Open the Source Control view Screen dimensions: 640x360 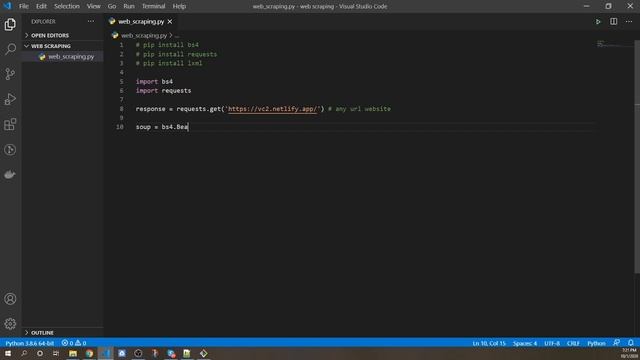[10, 74]
